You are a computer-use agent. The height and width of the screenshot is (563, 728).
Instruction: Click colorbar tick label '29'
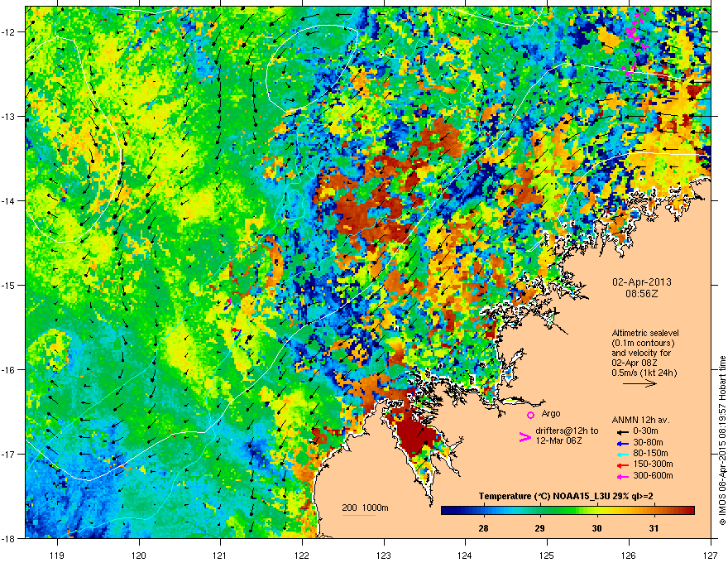point(539,528)
